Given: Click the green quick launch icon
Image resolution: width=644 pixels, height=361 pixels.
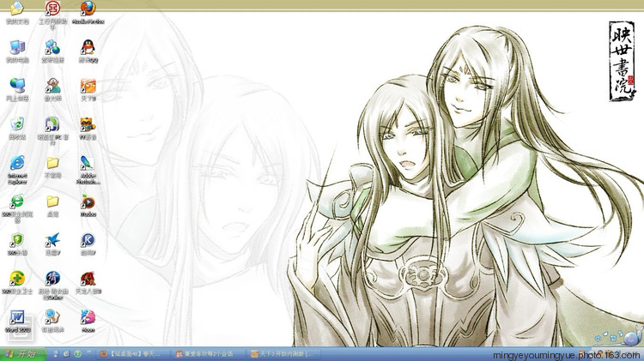Looking at the screenshot, I should [x=77, y=353].
